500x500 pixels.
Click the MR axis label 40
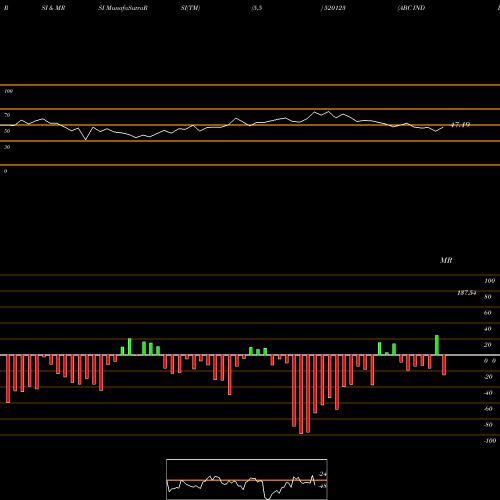(488, 329)
